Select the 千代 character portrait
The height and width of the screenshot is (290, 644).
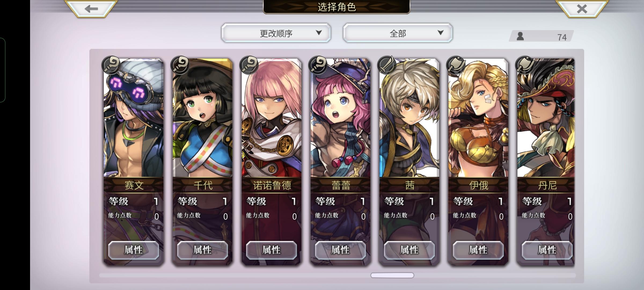click(x=203, y=118)
